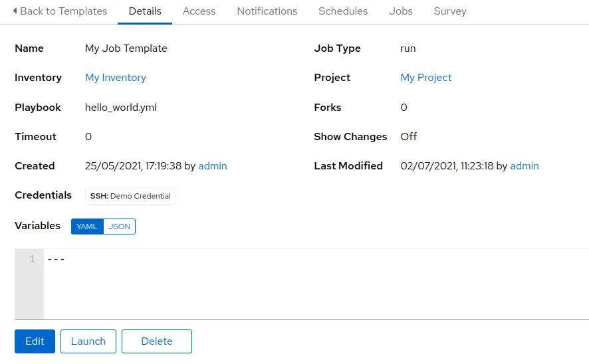Click admin link beside Created date
The height and width of the screenshot is (364, 589).
coord(213,166)
